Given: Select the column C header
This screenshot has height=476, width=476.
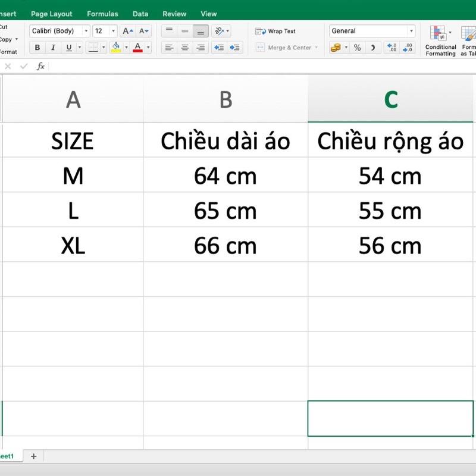Looking at the screenshot, I should 391,99.
